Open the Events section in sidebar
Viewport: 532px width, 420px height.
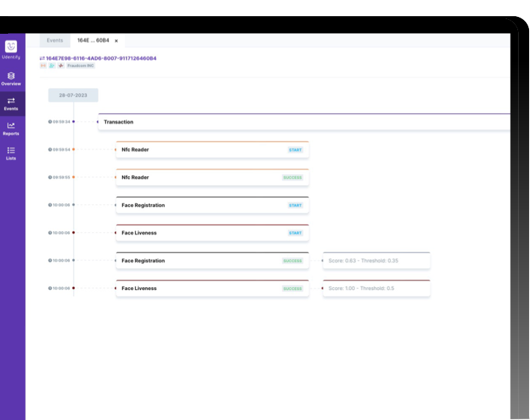click(x=11, y=104)
